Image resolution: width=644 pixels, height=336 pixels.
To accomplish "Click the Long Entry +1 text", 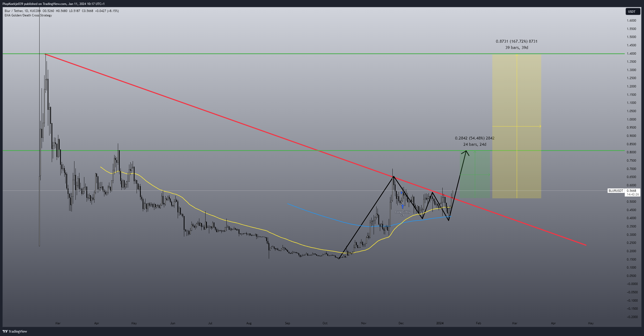I will point(402,213).
